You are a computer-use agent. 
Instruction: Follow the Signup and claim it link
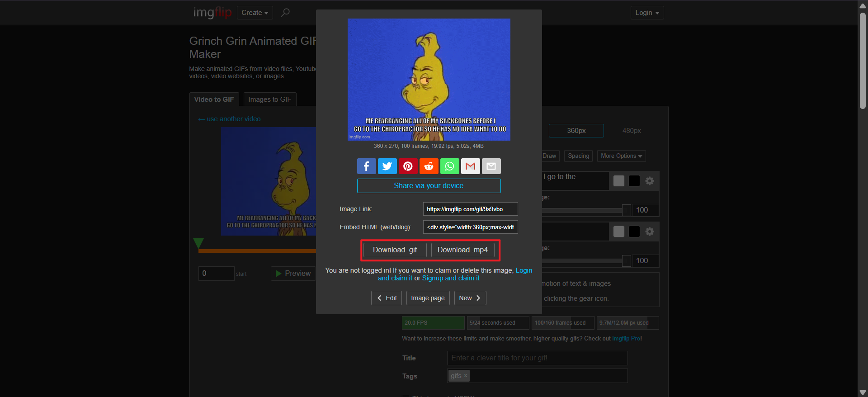click(x=451, y=278)
